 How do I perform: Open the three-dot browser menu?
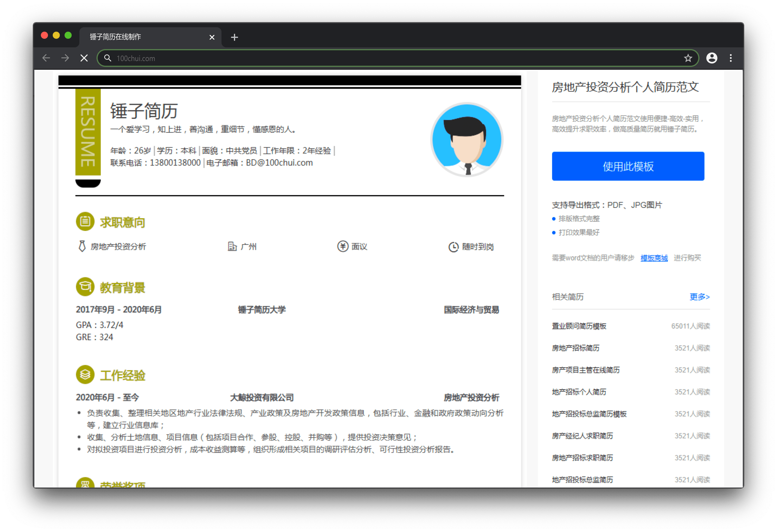[731, 58]
